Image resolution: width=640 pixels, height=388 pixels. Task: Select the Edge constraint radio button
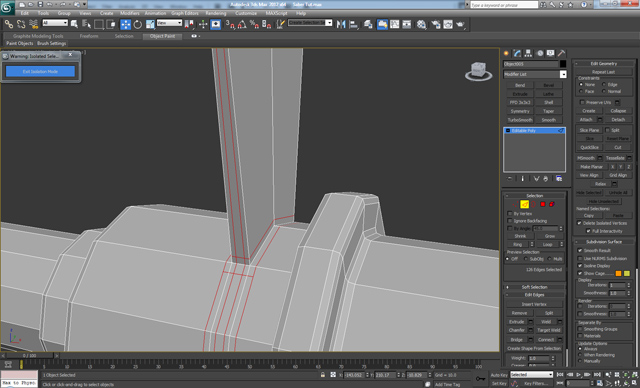point(604,84)
